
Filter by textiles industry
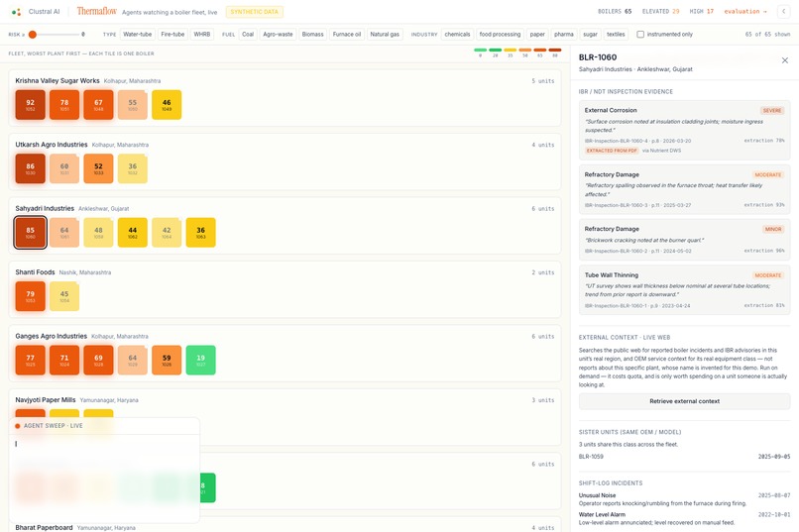pos(616,34)
